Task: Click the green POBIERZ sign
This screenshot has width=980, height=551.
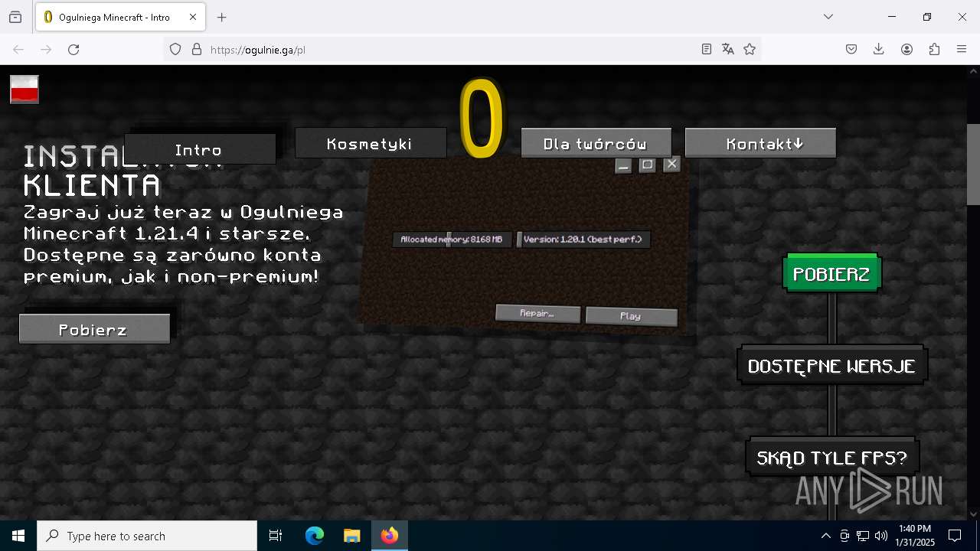Action: pos(831,273)
